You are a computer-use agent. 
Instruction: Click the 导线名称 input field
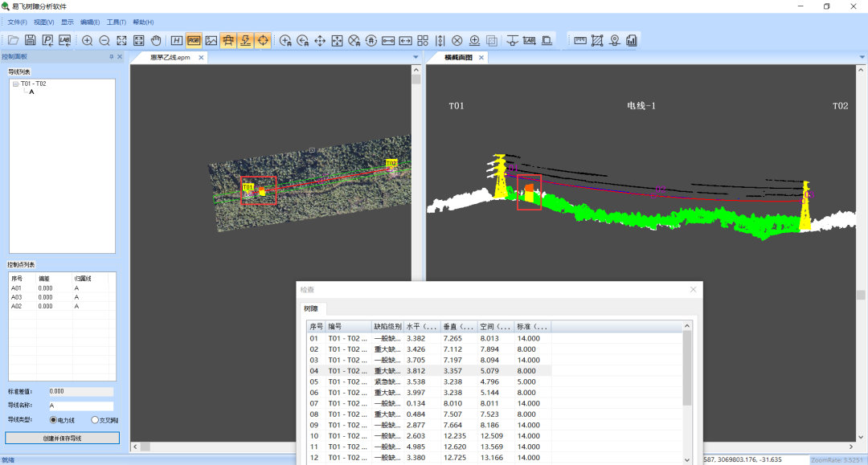[80, 406]
